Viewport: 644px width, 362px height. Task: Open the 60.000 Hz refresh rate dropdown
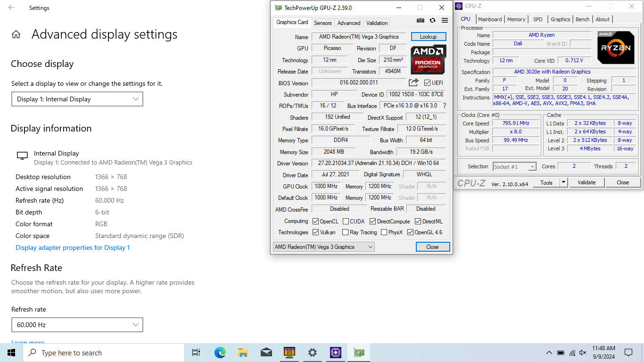click(x=77, y=325)
